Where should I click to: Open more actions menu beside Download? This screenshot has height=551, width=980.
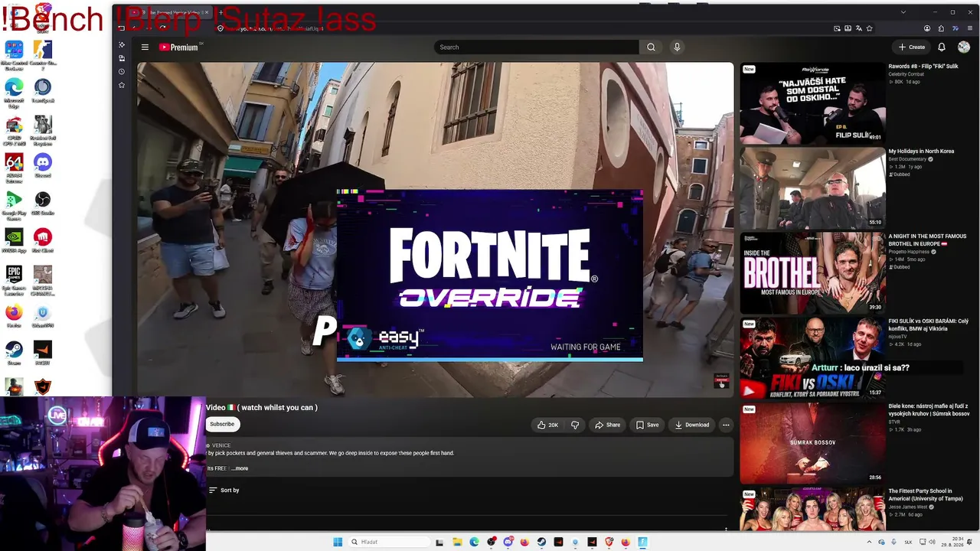point(726,425)
